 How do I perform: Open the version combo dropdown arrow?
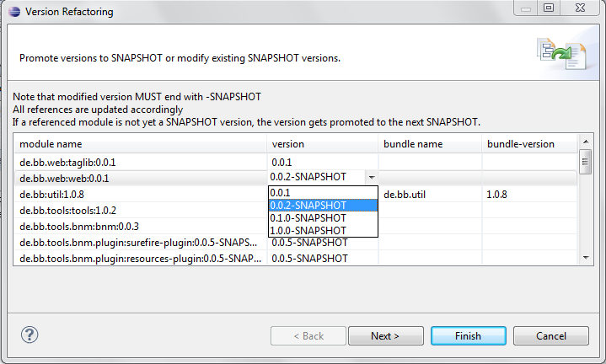point(372,177)
